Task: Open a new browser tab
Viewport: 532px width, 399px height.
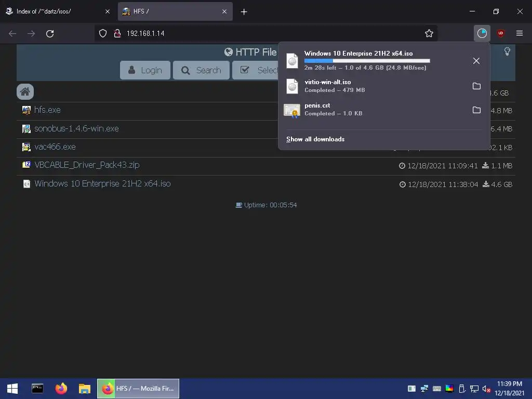Action: click(x=244, y=12)
